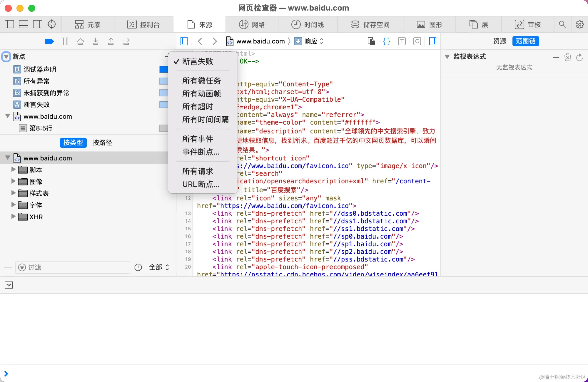588x382 pixels.
Task: Expand the XHR folder
Action: [x=13, y=217]
